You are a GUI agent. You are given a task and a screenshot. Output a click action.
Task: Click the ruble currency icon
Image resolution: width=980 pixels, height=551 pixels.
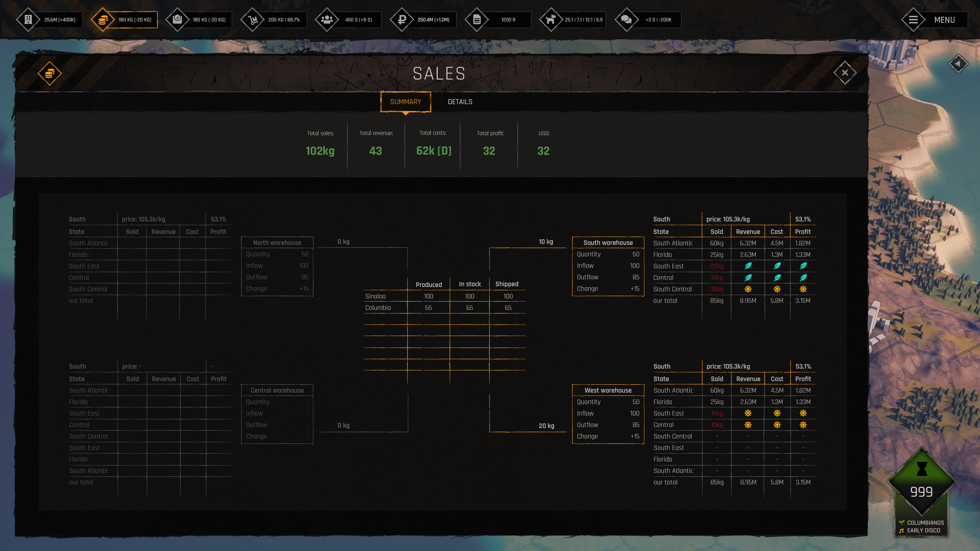pyautogui.click(x=402, y=19)
